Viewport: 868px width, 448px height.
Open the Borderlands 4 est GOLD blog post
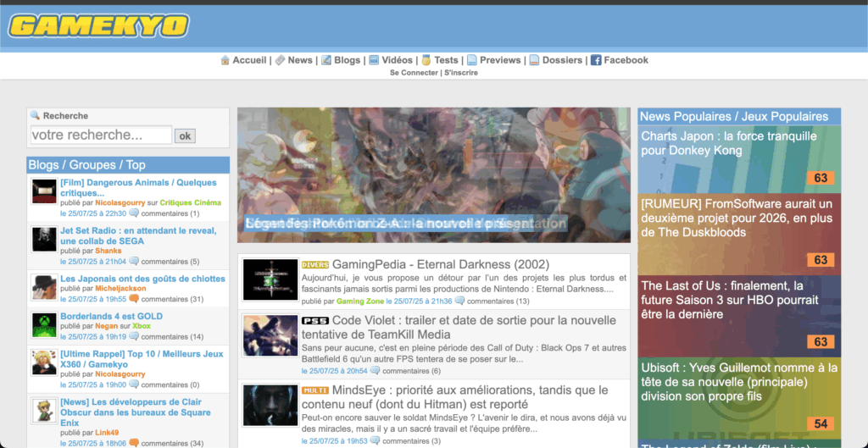click(111, 316)
